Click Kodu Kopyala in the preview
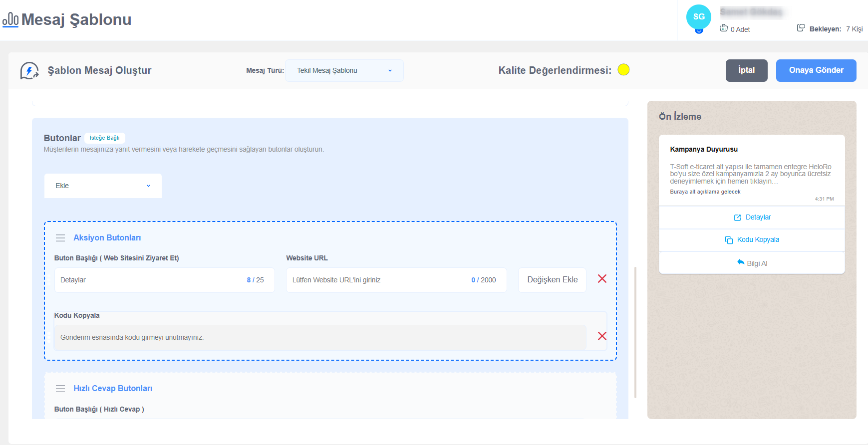This screenshot has height=445, width=868. [x=752, y=240]
